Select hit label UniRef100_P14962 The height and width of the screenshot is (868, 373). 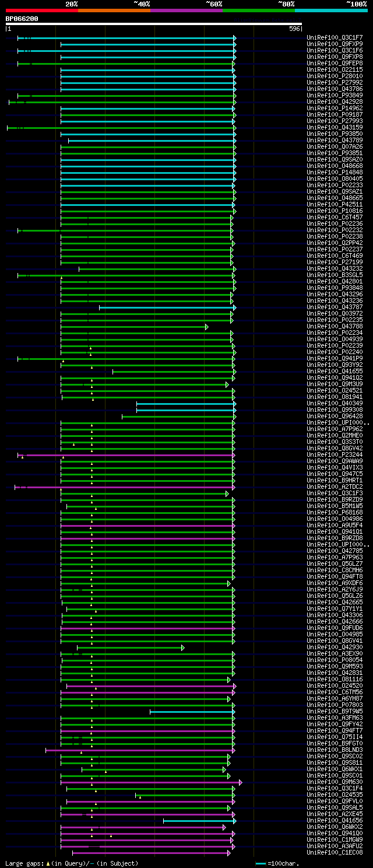point(335,108)
